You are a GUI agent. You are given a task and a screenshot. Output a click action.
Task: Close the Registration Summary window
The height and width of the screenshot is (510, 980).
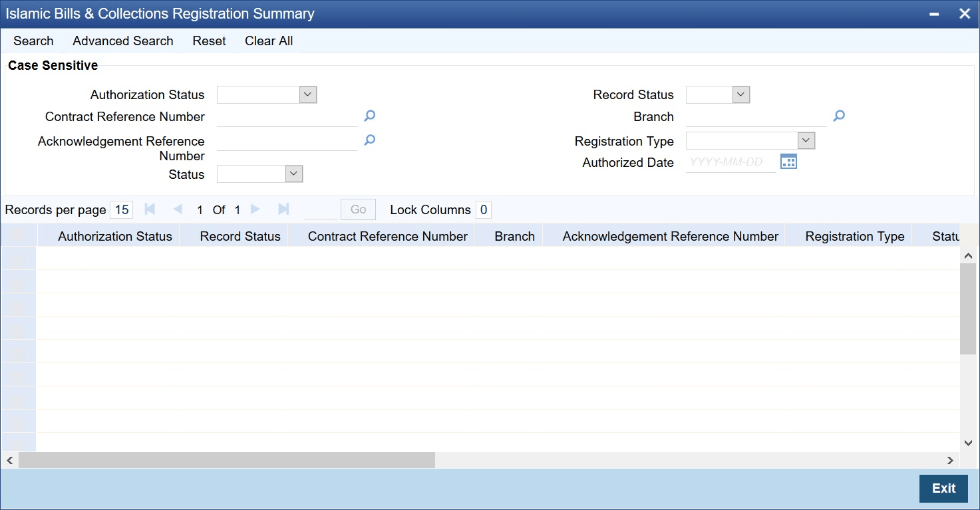tap(964, 14)
